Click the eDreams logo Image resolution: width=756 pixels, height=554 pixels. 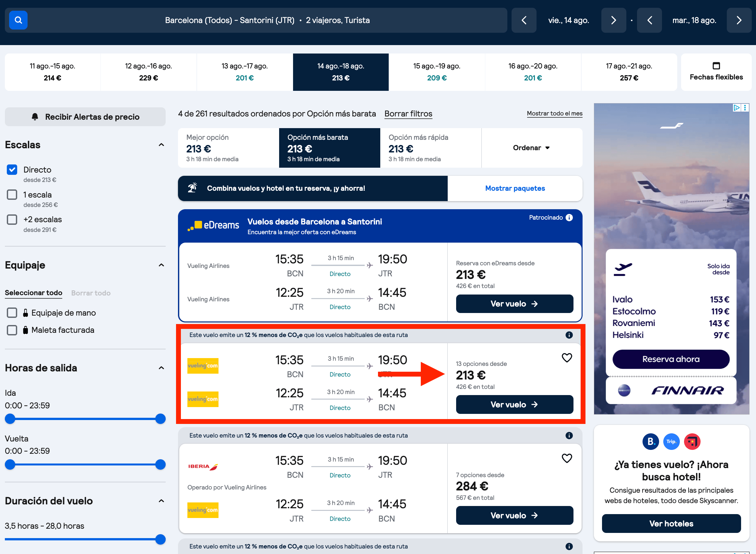tap(213, 225)
